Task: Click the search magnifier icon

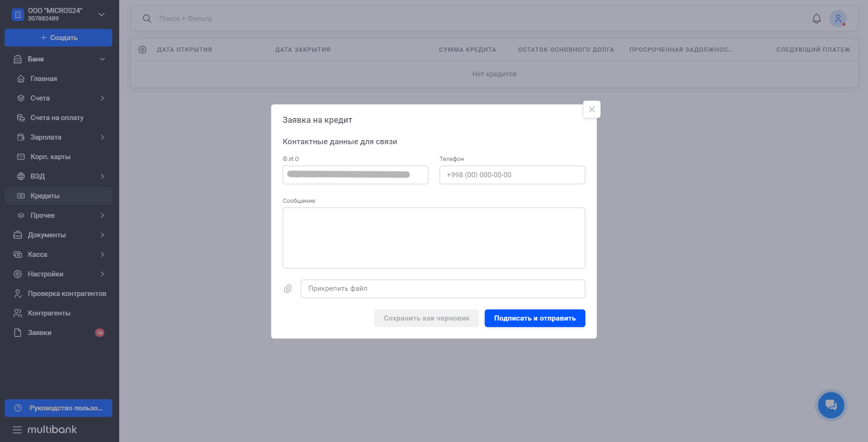Action: [147, 19]
